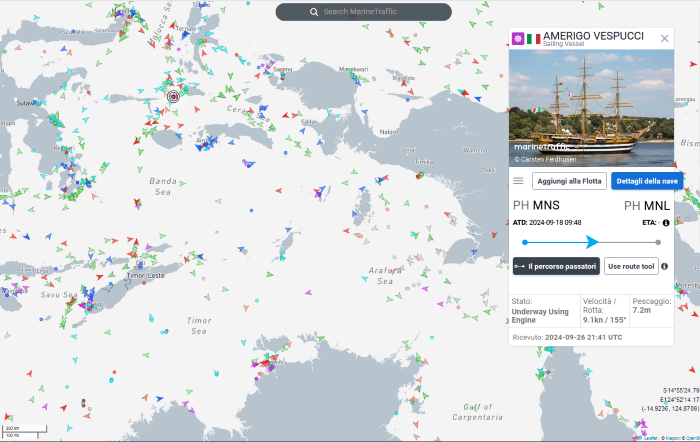This screenshot has width=700, height=442.
Task: Click the Wamena place label on the map
Action: 475,150
